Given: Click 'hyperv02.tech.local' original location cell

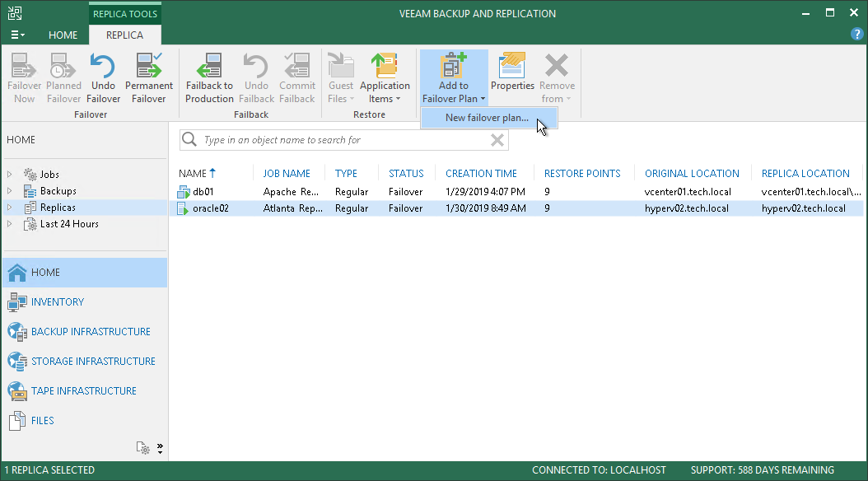Looking at the screenshot, I should point(687,208).
